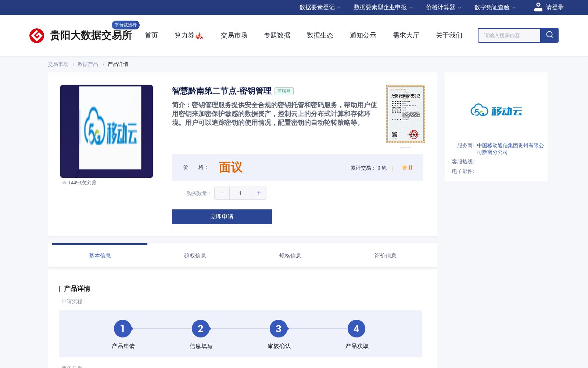Click 请登录 to sign in
This screenshot has width=588, height=368.
(555, 7)
